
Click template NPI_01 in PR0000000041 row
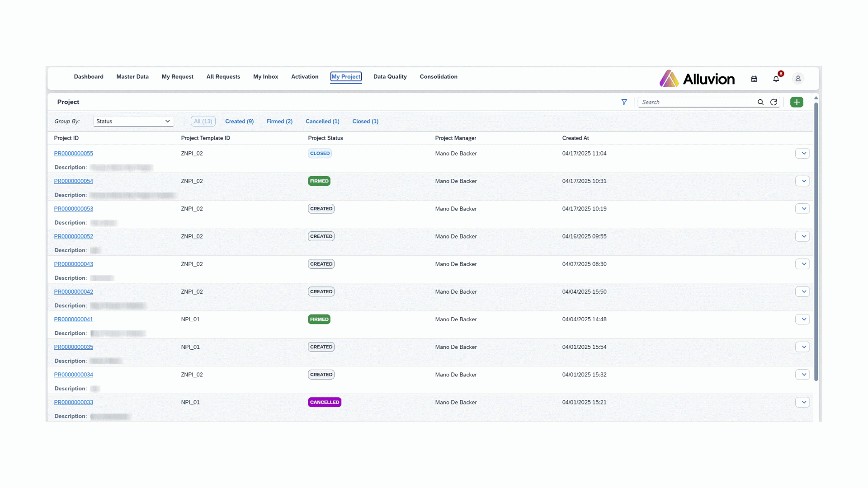coord(190,319)
